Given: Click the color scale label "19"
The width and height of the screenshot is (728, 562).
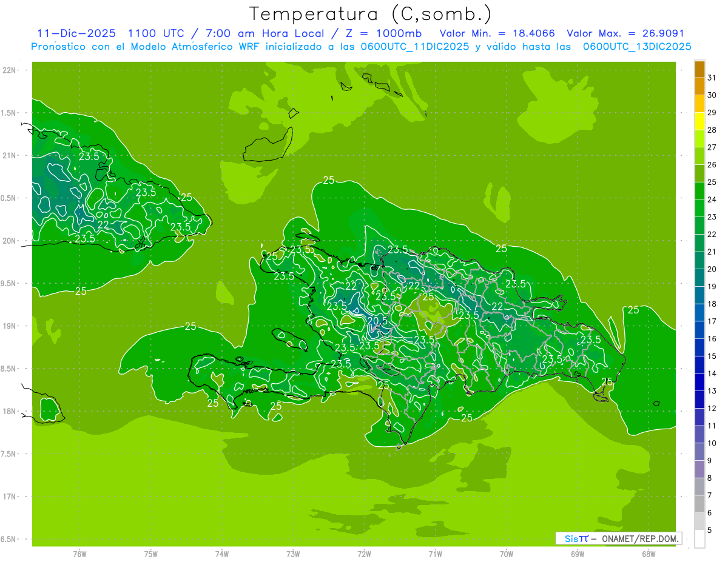Looking at the screenshot, I should coord(712,287).
